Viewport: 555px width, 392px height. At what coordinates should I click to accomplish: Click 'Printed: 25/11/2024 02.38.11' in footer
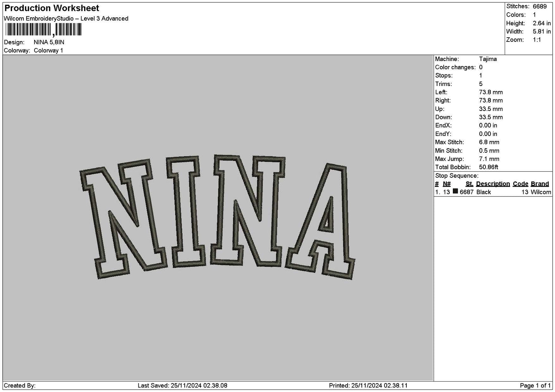(x=368, y=386)
